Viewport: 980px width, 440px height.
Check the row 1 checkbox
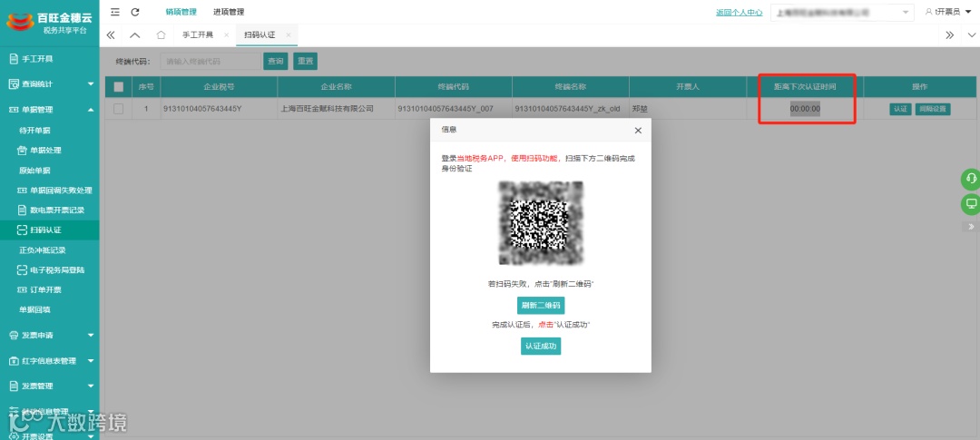119,109
